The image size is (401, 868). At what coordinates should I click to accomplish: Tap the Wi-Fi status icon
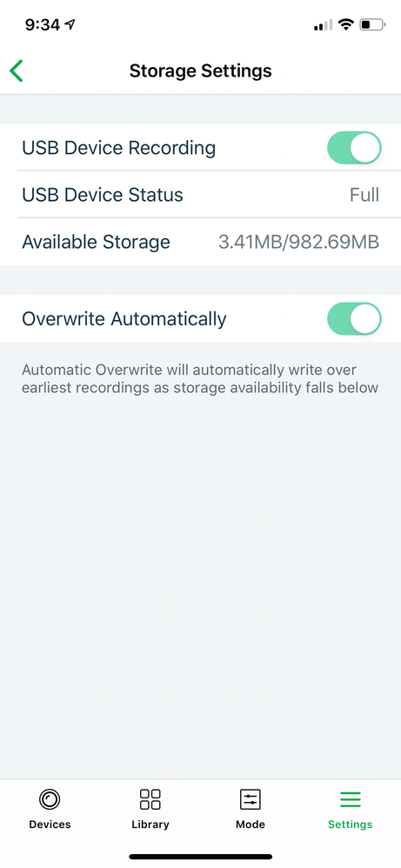(x=347, y=24)
